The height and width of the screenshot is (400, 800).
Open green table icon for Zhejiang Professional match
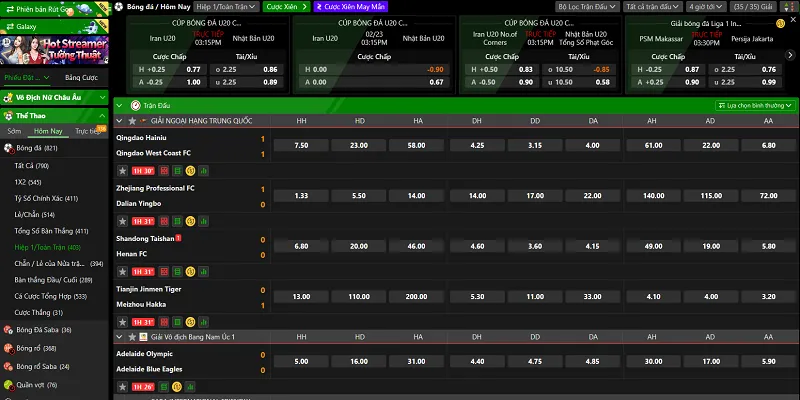pos(177,221)
